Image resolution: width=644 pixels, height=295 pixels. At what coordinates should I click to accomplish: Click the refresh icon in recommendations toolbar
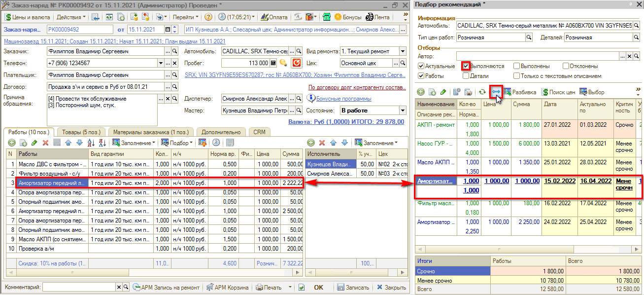[x=482, y=92]
